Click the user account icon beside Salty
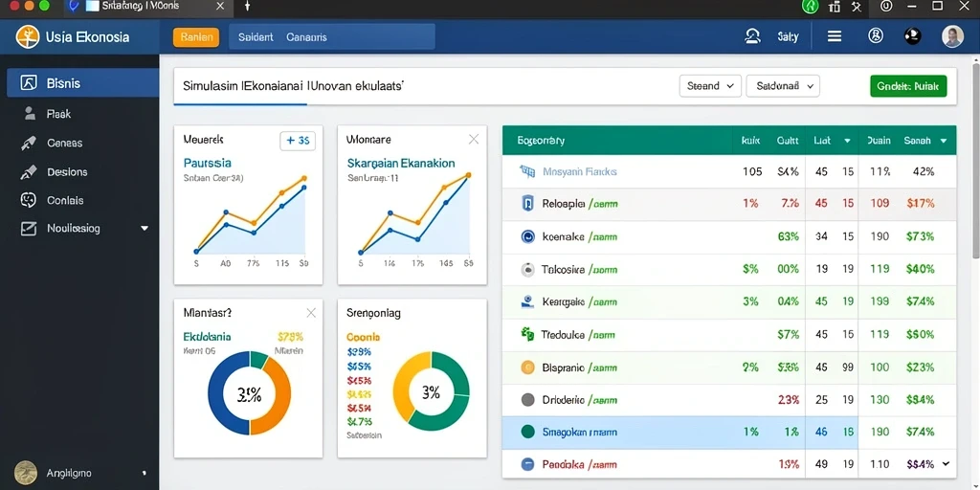Screen dimensions: 980x490 coord(753,37)
